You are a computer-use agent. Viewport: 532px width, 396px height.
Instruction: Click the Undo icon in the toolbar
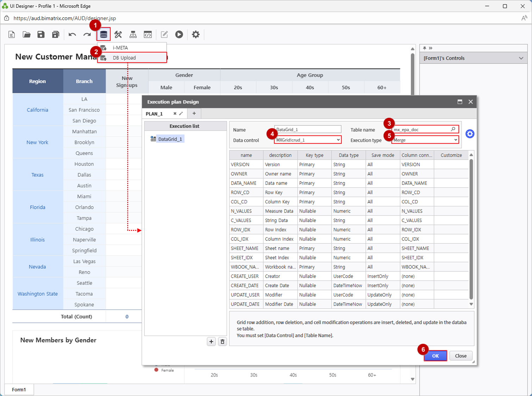pyautogui.click(x=72, y=34)
